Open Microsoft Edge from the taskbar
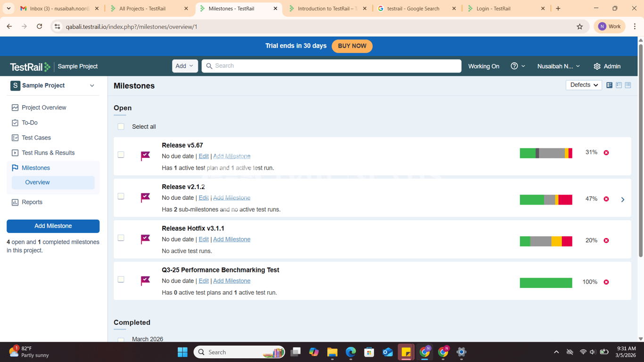This screenshot has width=644, height=362. [351, 352]
